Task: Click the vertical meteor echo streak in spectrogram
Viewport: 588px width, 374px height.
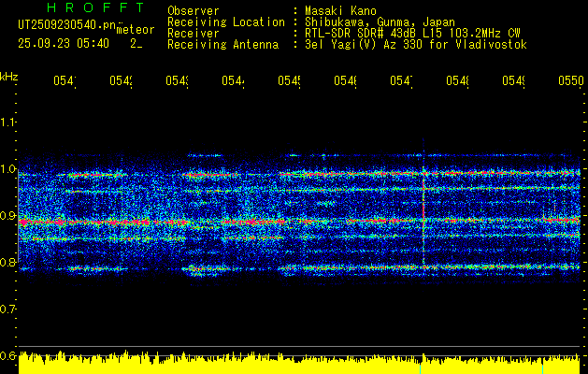Action: click(x=423, y=214)
